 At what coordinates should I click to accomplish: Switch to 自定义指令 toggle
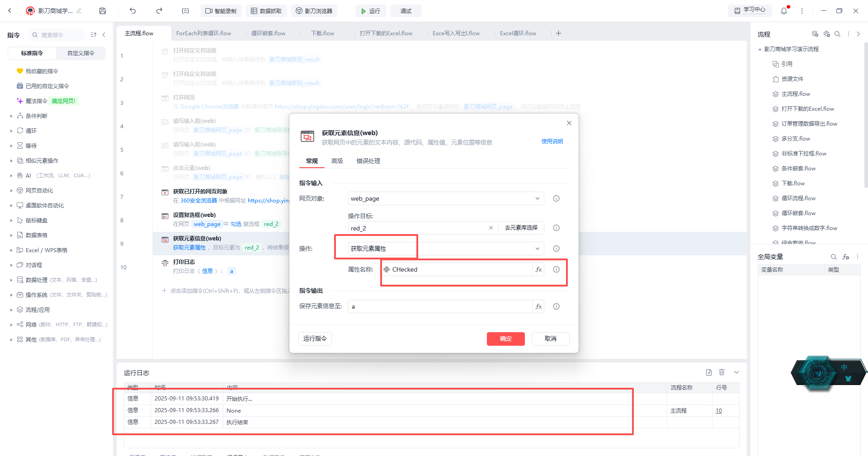tap(81, 53)
